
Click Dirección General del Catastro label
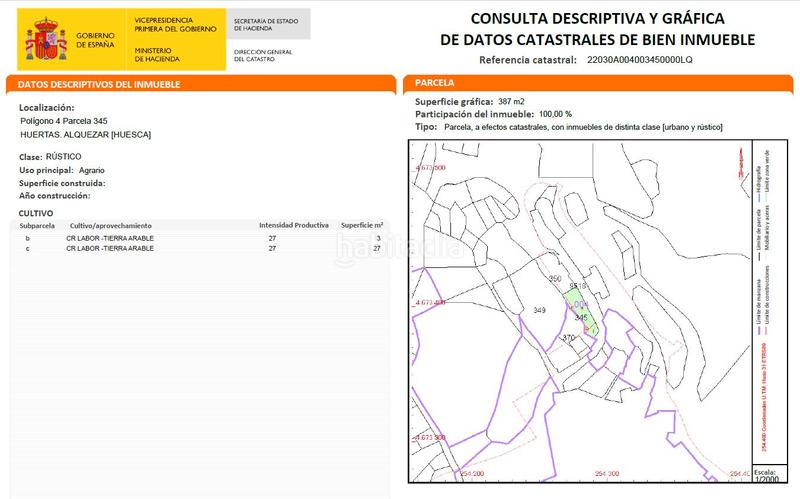tap(264, 53)
